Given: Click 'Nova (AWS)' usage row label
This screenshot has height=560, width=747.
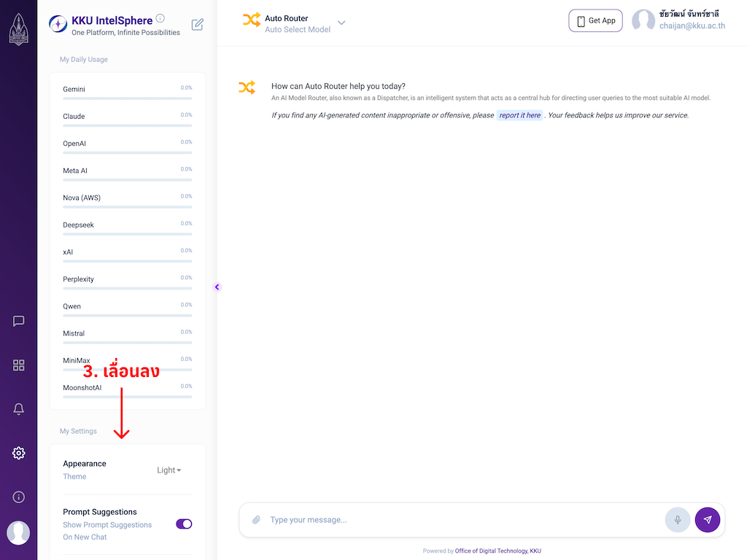Looking at the screenshot, I should 82,198.
